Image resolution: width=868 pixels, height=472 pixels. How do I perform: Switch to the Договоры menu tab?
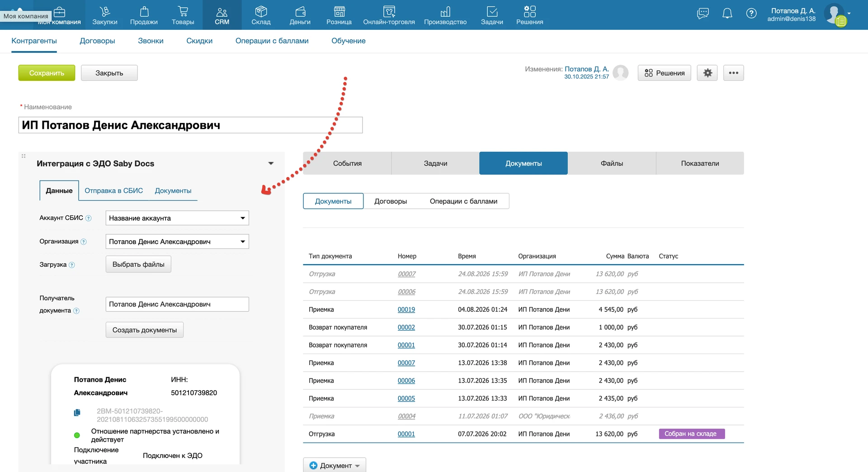[97, 41]
